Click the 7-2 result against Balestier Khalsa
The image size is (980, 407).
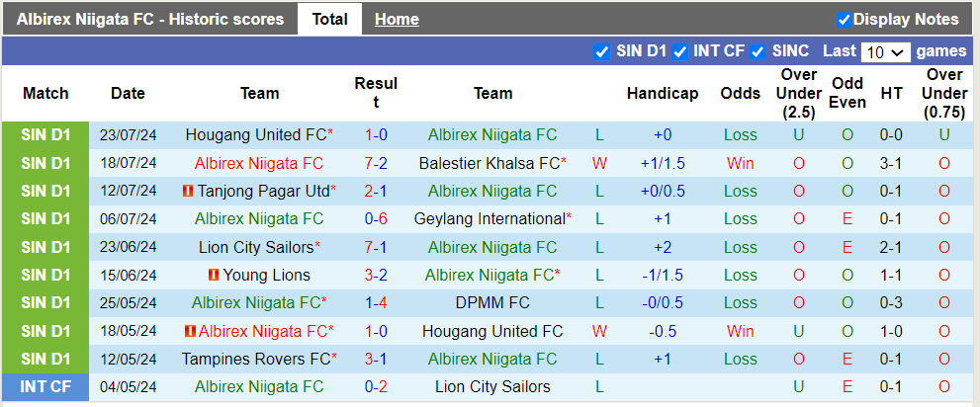click(376, 163)
